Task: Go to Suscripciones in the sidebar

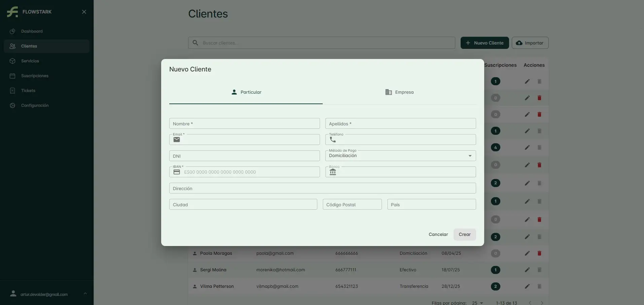Action: [x=35, y=76]
